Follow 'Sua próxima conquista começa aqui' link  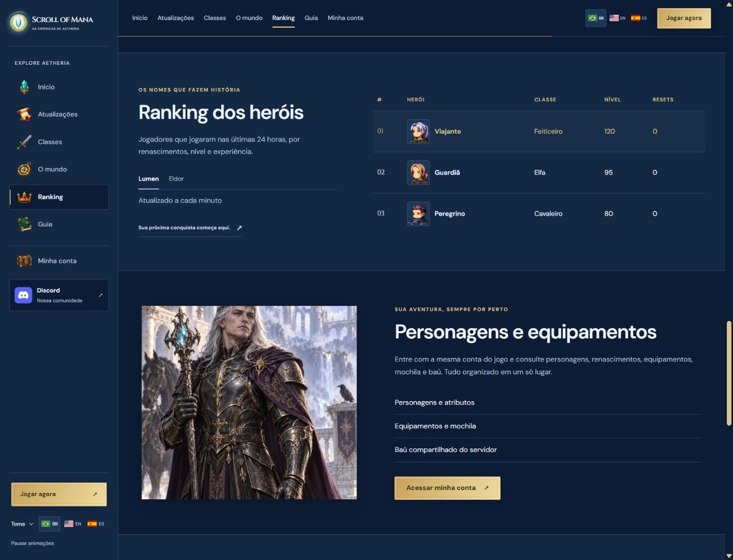[190, 228]
